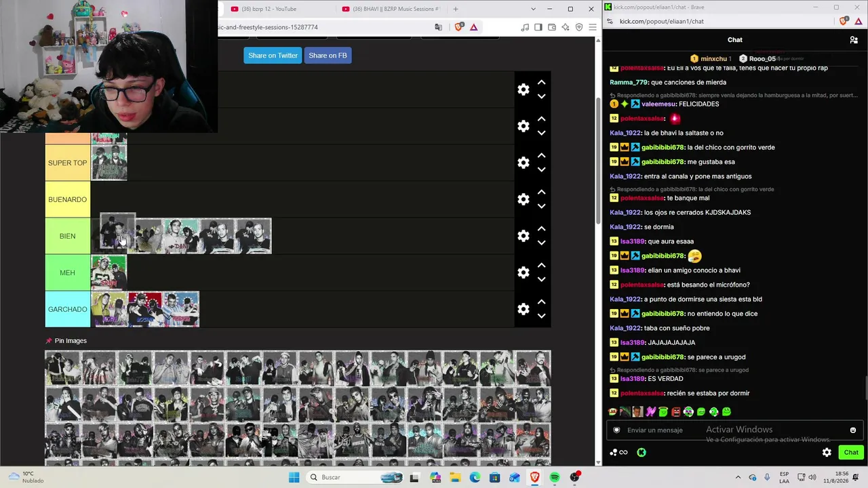Insert the first quick emote in chat
Screen dimensions: 868x488
coord(613,411)
